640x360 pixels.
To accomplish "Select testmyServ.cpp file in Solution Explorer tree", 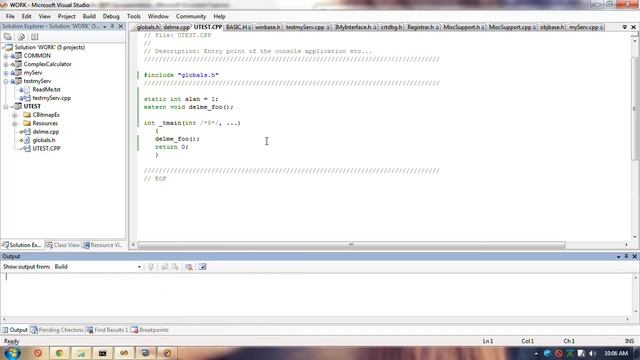I will click(51, 98).
